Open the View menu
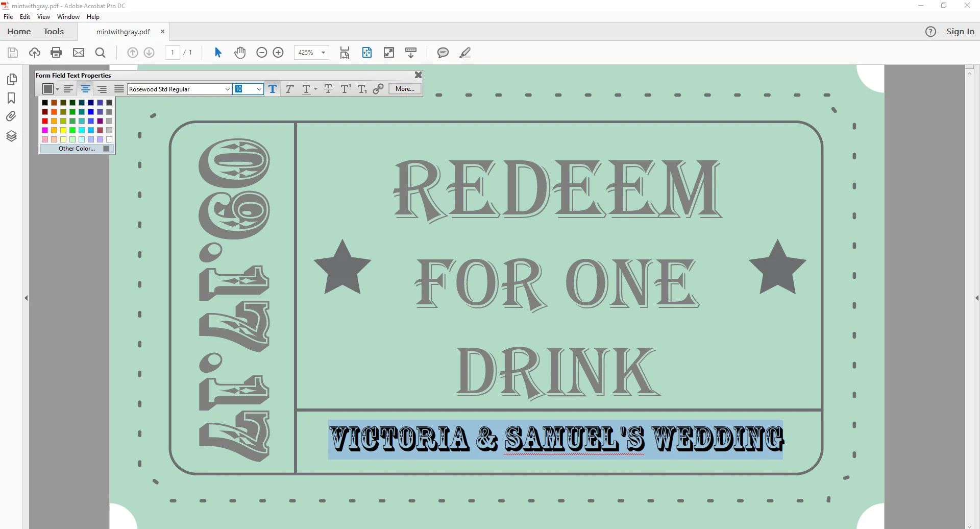Screen dimensions: 980x529 (44, 17)
